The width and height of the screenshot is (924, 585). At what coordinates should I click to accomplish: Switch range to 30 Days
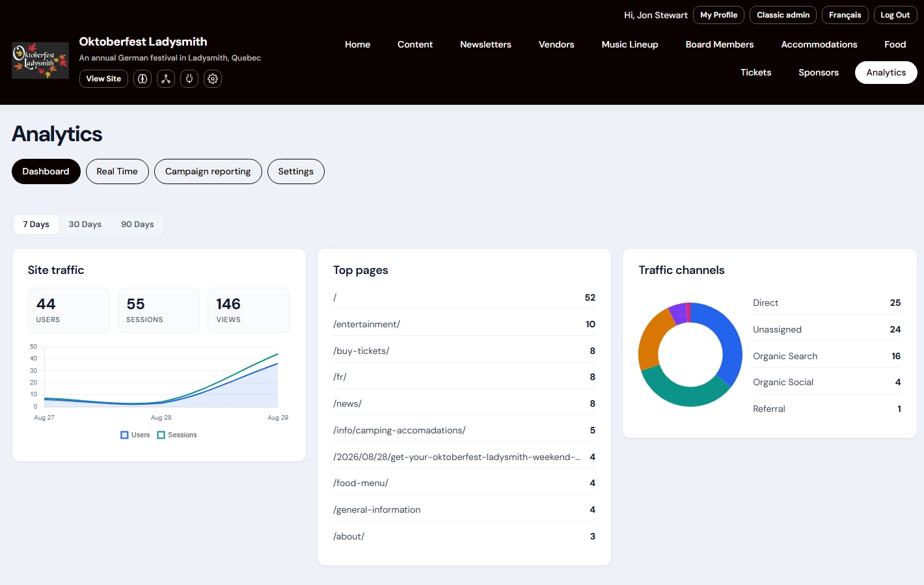click(x=85, y=224)
